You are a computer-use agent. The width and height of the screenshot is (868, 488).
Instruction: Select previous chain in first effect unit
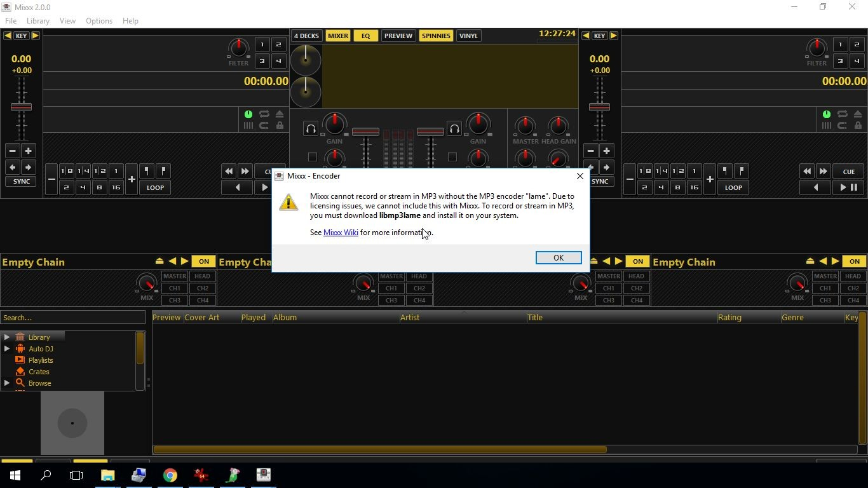tap(172, 261)
